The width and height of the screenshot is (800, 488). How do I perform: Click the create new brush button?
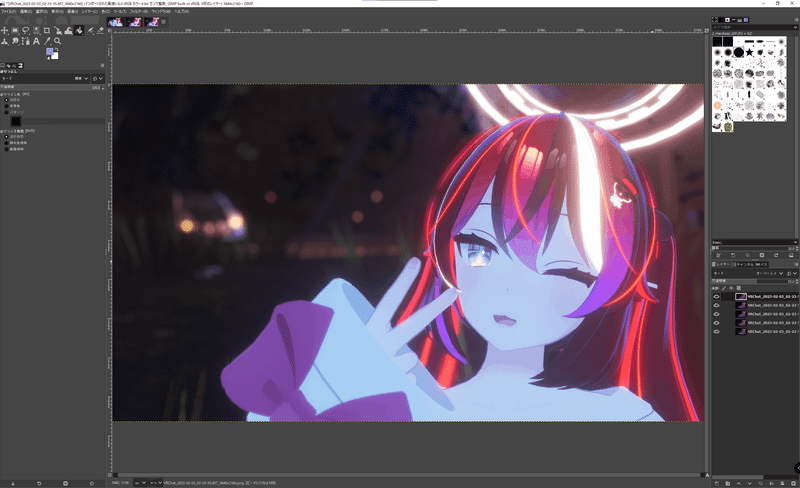click(733, 255)
